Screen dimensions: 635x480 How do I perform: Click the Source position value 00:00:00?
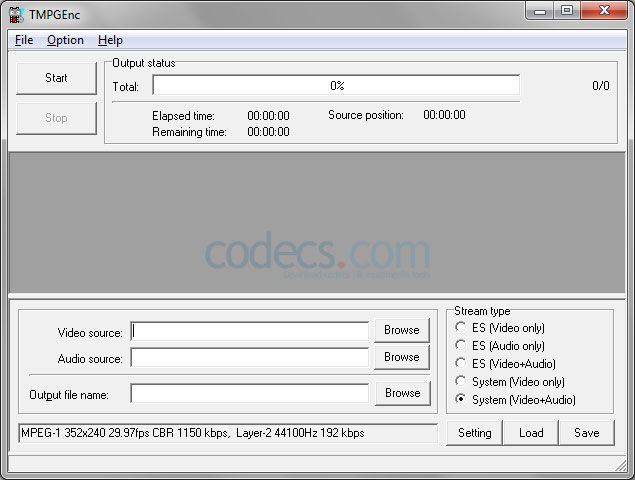(444, 115)
